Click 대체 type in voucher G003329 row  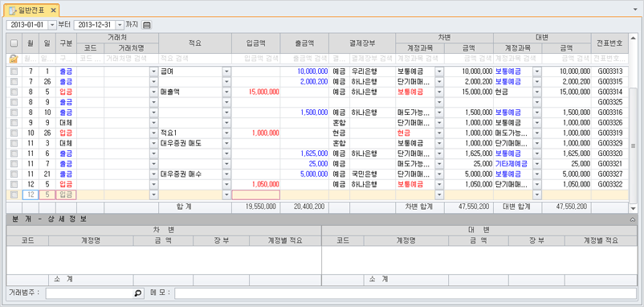[66, 143]
